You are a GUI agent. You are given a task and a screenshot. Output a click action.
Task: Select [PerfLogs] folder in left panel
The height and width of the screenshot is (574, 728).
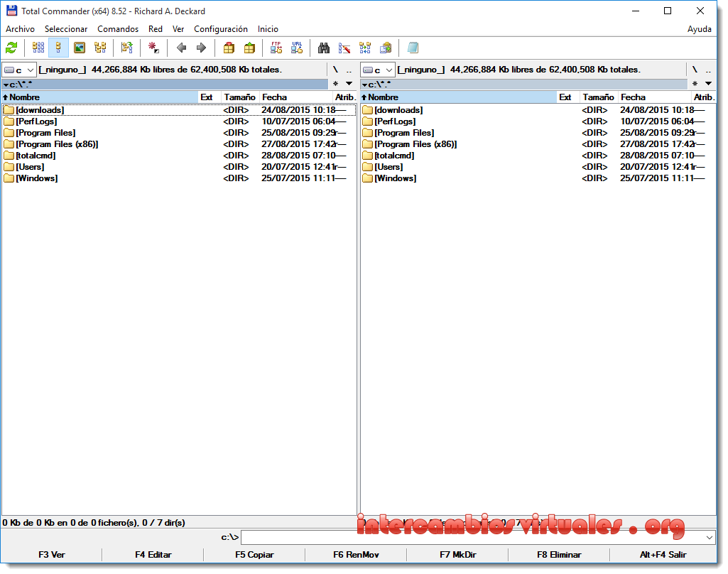tap(179, 121)
